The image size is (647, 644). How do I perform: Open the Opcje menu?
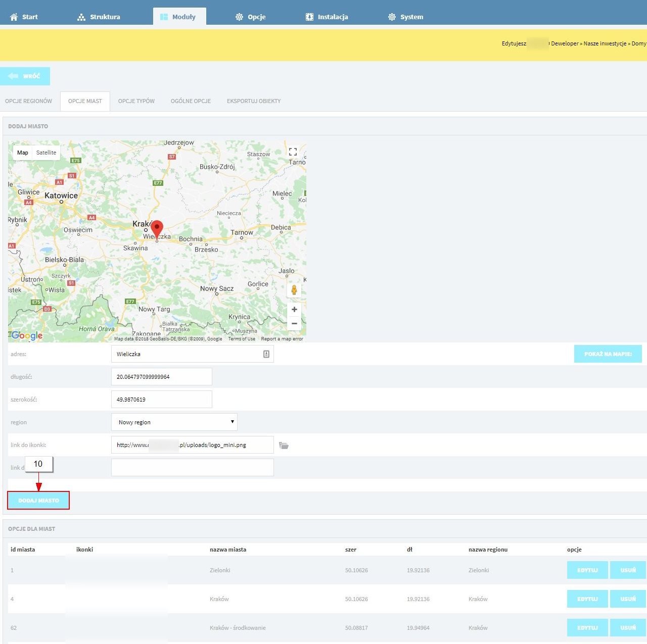tap(251, 17)
